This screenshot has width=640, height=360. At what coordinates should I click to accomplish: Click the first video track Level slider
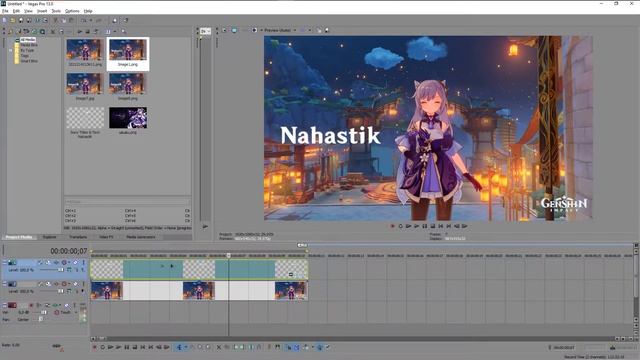pyautogui.click(x=52, y=270)
